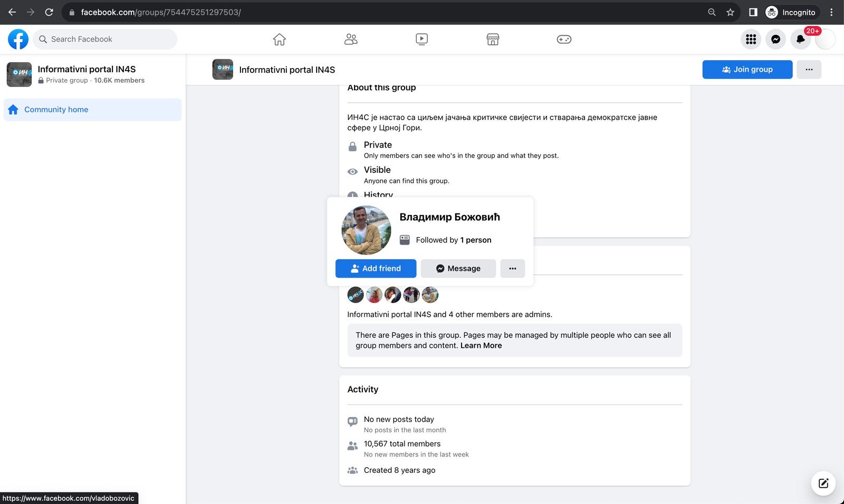
Task: Reload the page with the refresh icon
Action: pyautogui.click(x=49, y=12)
